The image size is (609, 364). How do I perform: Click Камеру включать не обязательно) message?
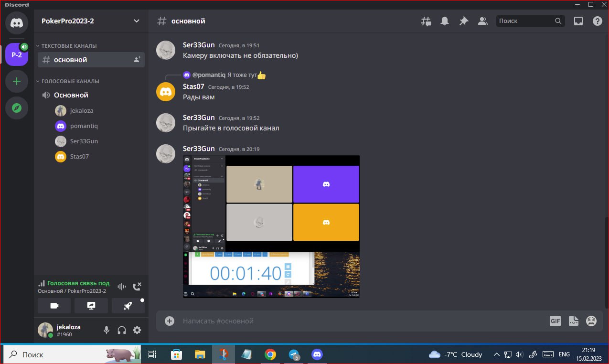pos(240,55)
